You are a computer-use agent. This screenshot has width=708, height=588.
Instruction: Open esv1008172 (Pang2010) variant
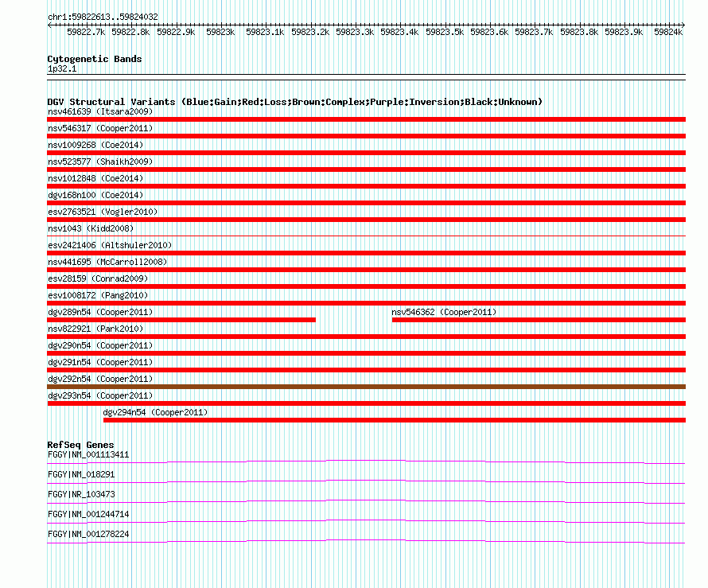98,295
